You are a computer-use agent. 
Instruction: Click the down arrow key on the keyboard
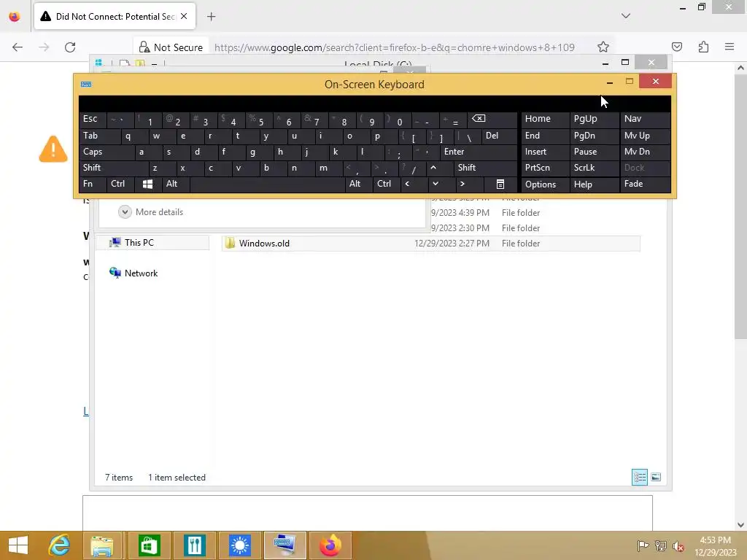(435, 184)
